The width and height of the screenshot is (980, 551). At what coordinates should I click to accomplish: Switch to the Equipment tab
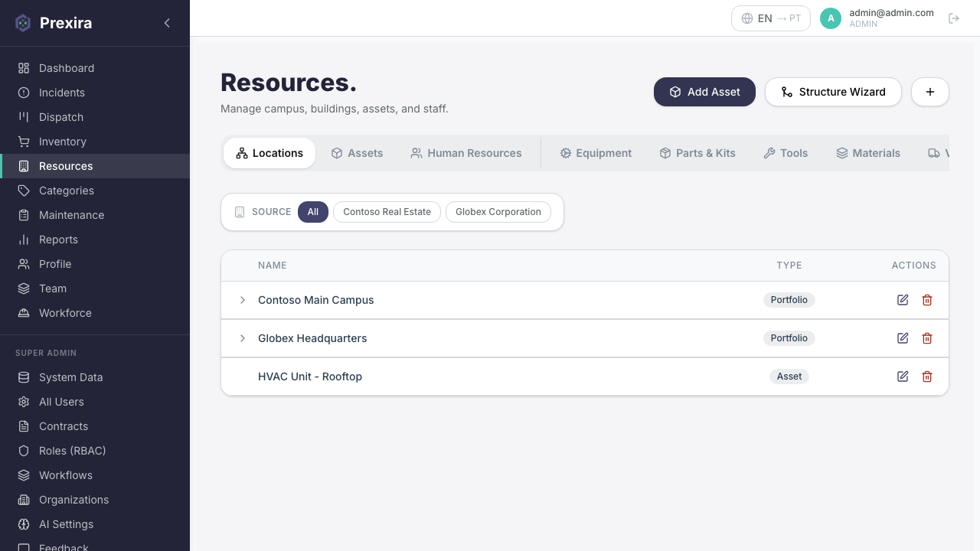tap(596, 153)
